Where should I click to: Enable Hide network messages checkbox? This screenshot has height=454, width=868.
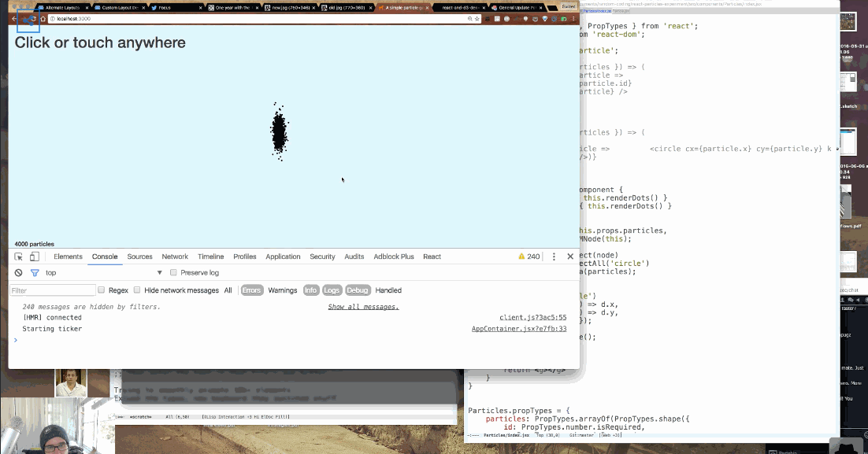pos(137,290)
